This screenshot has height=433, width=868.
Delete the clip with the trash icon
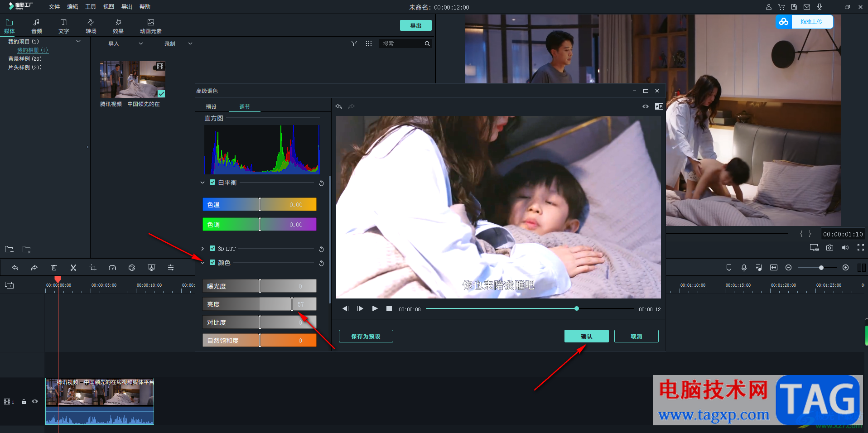point(54,268)
